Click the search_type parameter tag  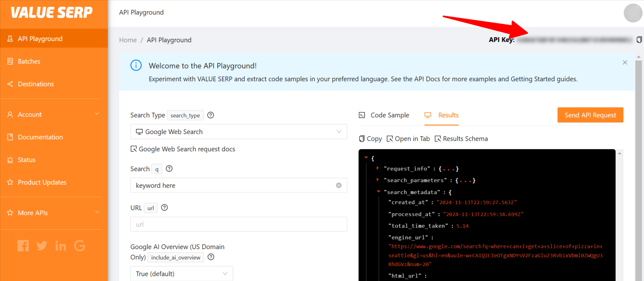(x=185, y=115)
